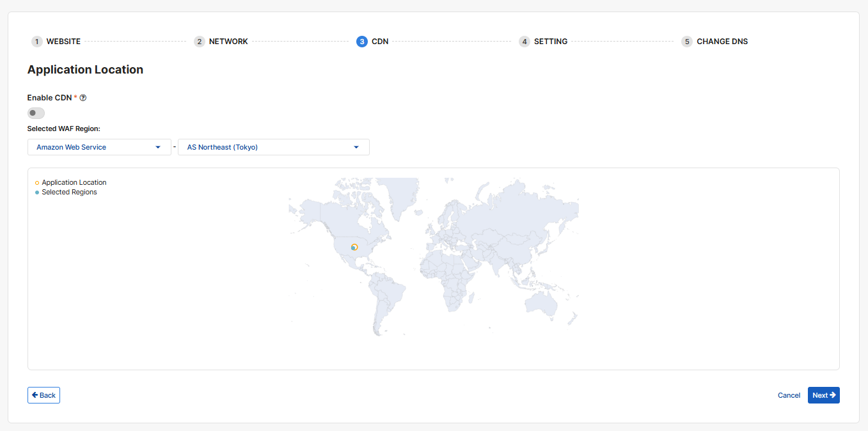Screen dimensions: 868x431
Task: Open the AS Northeast (Tokyo) region dropdown
Action: (273, 147)
